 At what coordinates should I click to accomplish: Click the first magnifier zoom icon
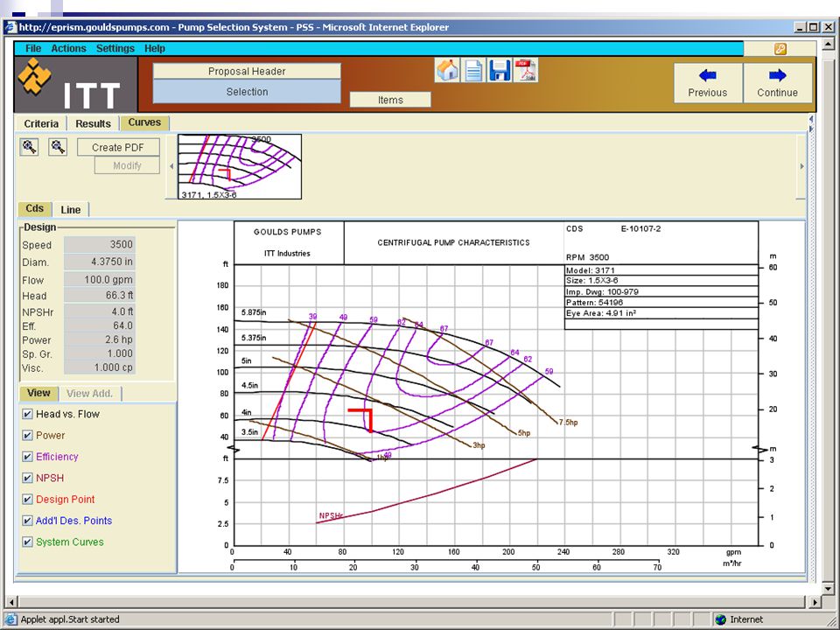(x=30, y=147)
